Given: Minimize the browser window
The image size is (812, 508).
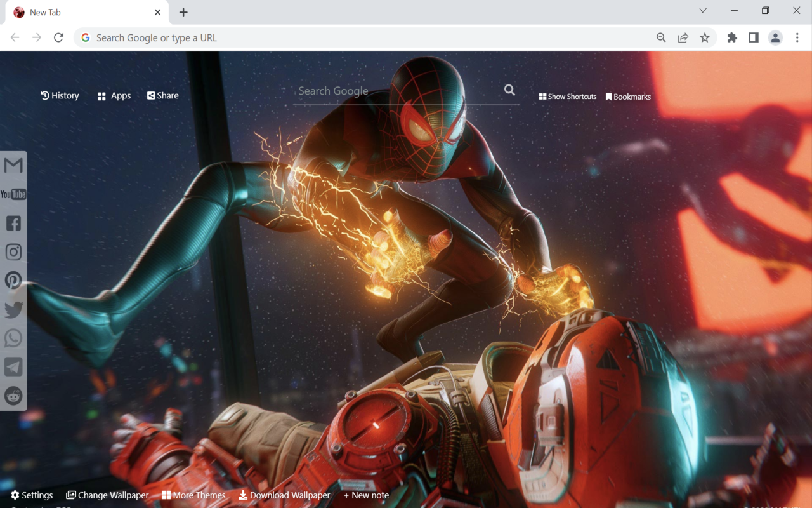Looking at the screenshot, I should pos(735,10).
